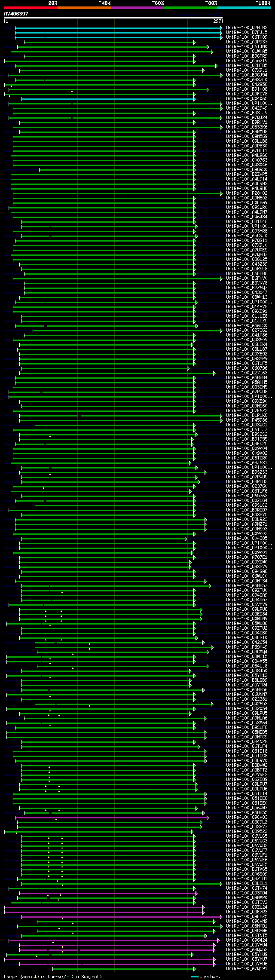Screen dimensions: 275x980
Task: Open hit UniRef100_Q1WMA5
Action: 247,52
